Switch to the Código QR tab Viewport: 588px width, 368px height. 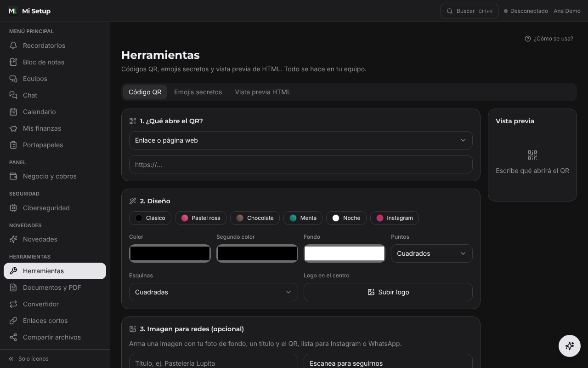point(145,92)
